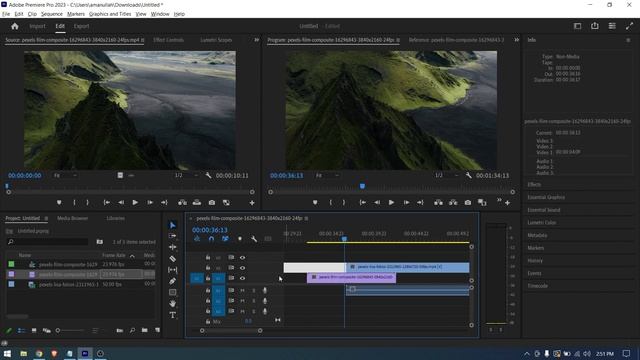640x360 pixels.
Task: Expand Program panel overflow chevrons
Action: [516, 40]
